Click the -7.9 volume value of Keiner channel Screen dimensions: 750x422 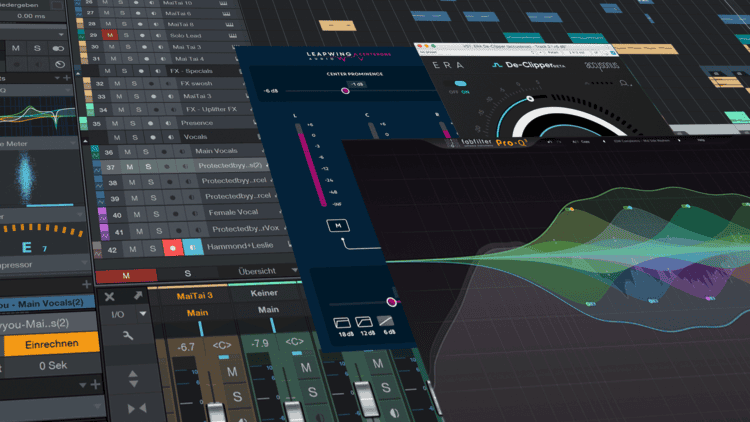tap(260, 343)
